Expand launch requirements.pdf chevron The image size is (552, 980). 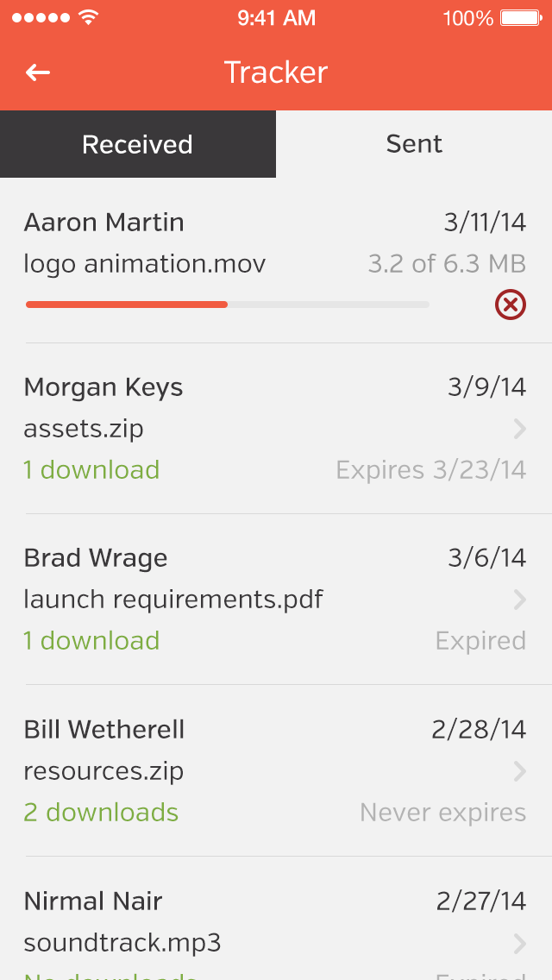[519, 600]
